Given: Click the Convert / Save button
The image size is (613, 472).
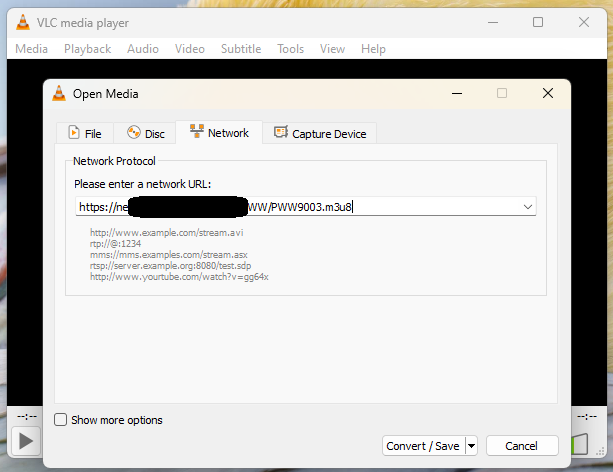Looking at the screenshot, I should pos(423,446).
